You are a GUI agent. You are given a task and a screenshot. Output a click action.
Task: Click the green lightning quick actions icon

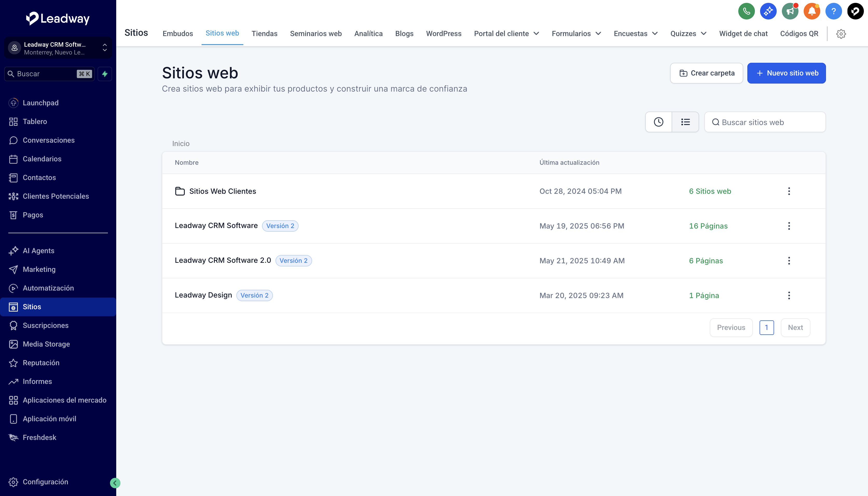[x=105, y=74]
